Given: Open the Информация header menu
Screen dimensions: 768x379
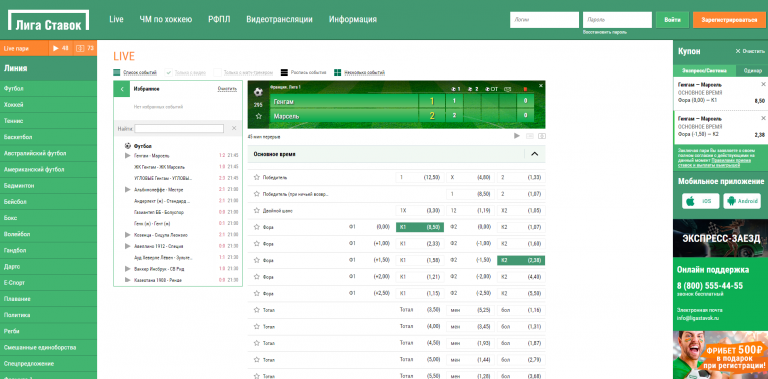Looking at the screenshot, I should pos(353,20).
